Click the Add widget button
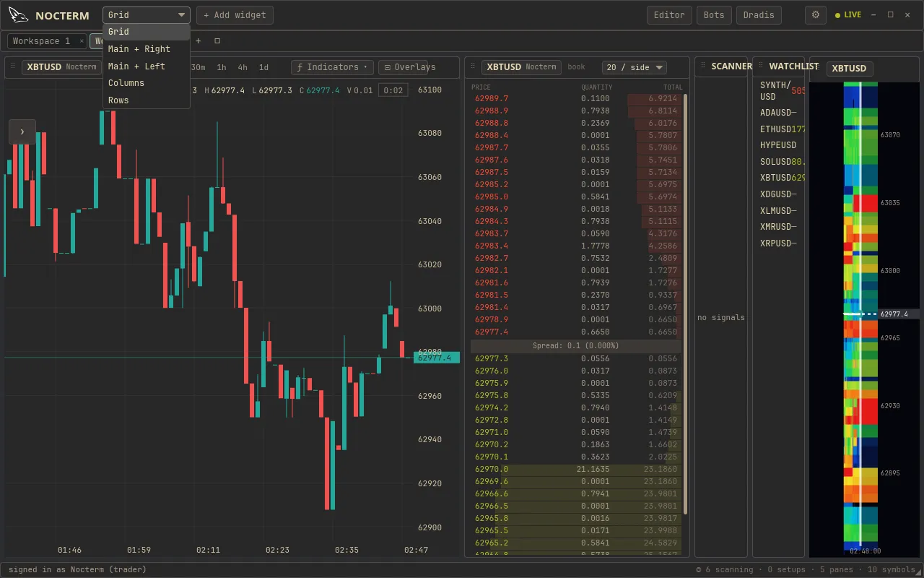This screenshot has height=578, width=924. point(235,15)
